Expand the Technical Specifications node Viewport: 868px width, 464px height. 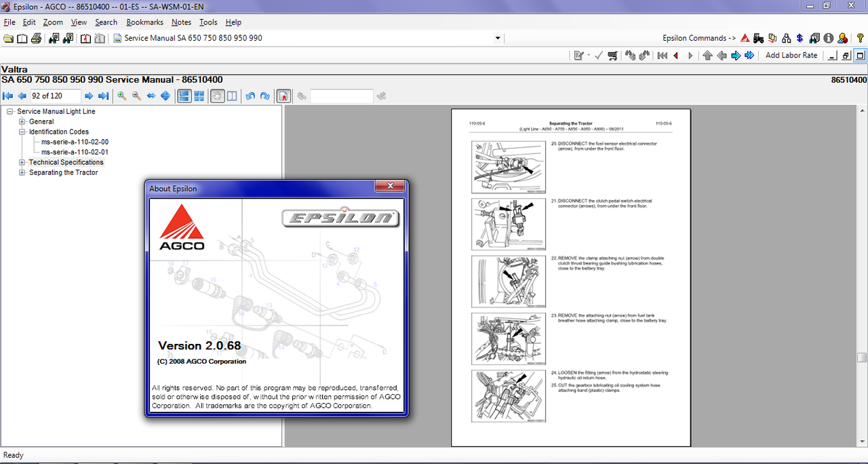pyautogui.click(x=22, y=162)
